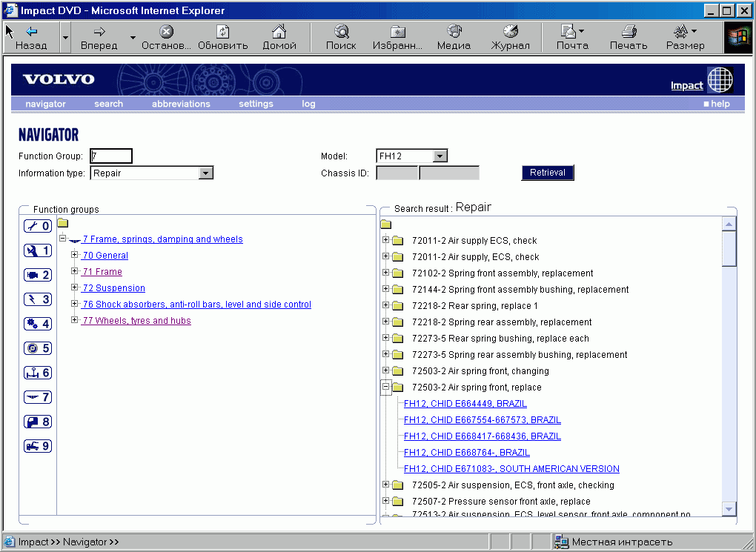Click search results scrollbar down arrow
The height and width of the screenshot is (552, 756).
[x=729, y=508]
